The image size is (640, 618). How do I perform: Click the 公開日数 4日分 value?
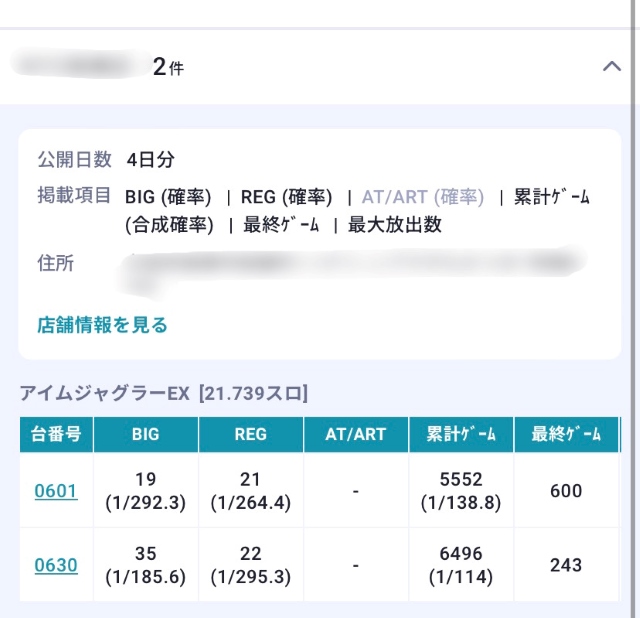(151, 159)
